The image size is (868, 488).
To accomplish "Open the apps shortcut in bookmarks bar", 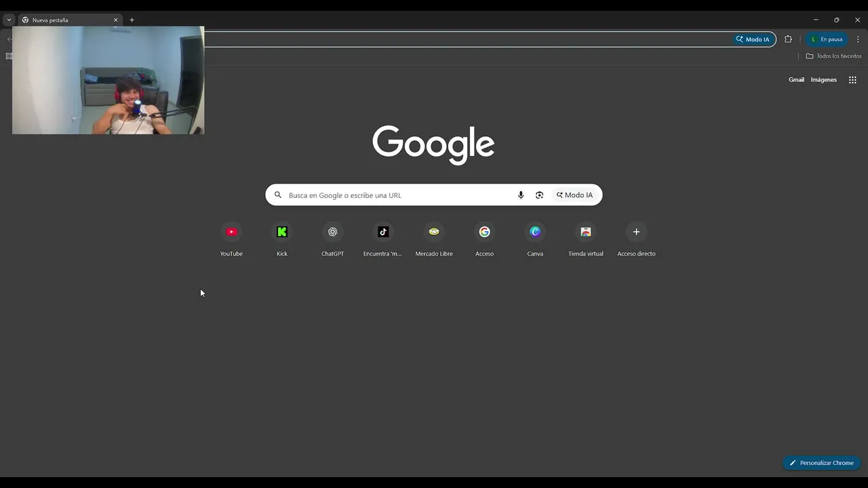I will pyautogui.click(x=9, y=56).
